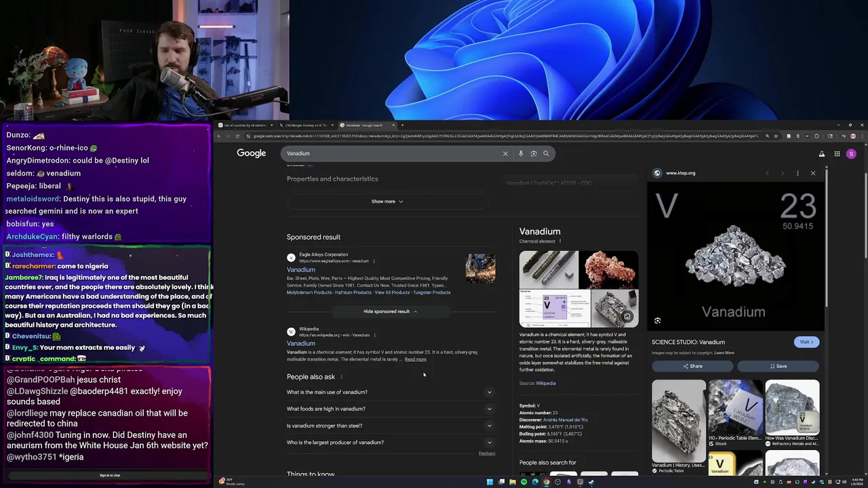Expand Is vanadium stronger than steel

[391, 426]
